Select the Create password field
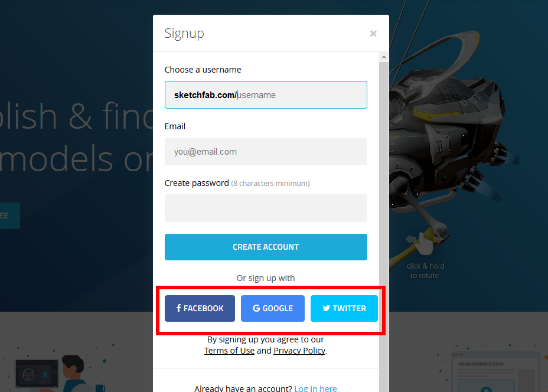The height and width of the screenshot is (392, 548). (266, 208)
